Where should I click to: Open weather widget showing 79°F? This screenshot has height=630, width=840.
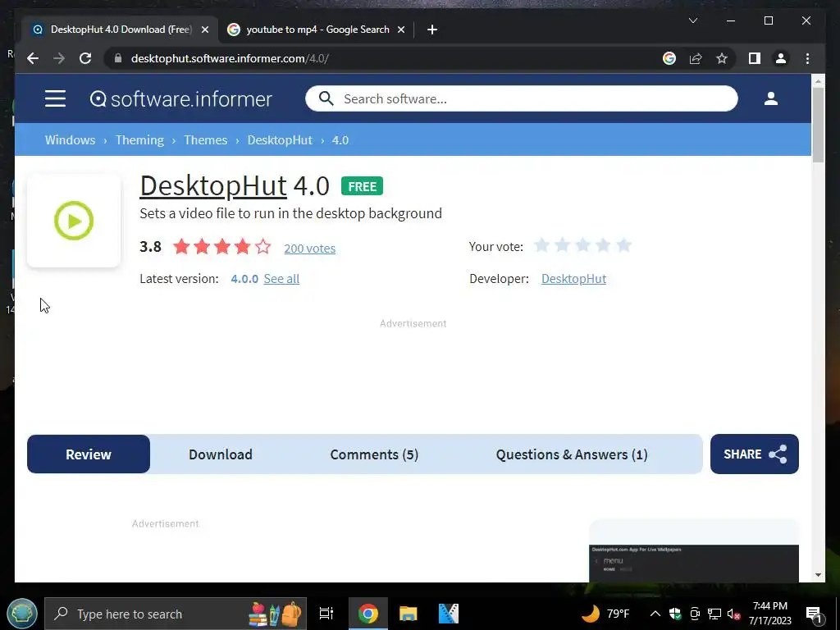[x=606, y=613]
